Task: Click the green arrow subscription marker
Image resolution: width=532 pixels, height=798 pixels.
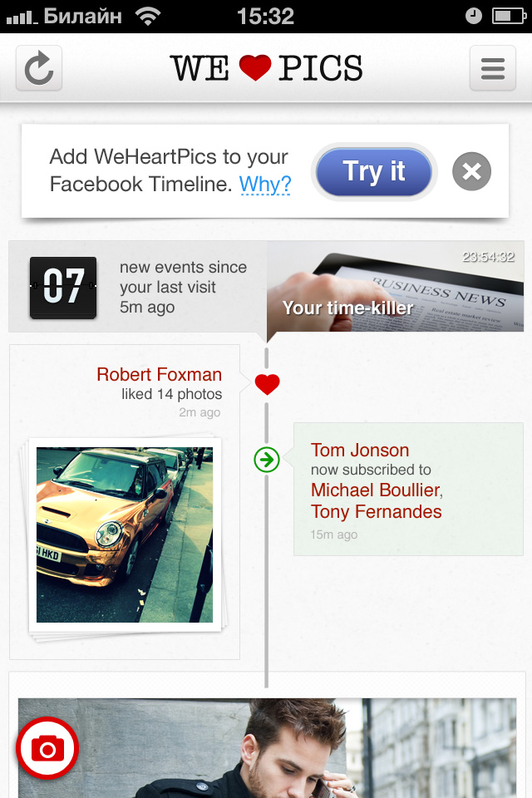Action: pos(267,459)
